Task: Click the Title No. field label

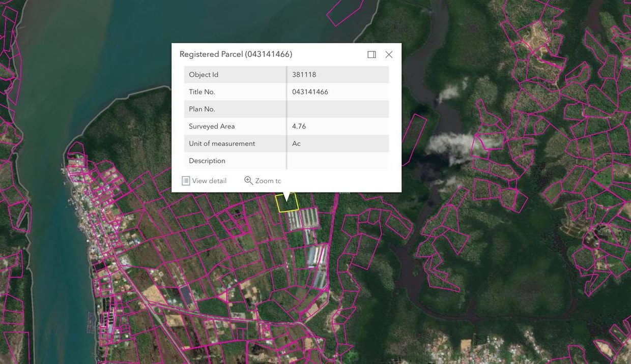Action: pyautogui.click(x=202, y=92)
